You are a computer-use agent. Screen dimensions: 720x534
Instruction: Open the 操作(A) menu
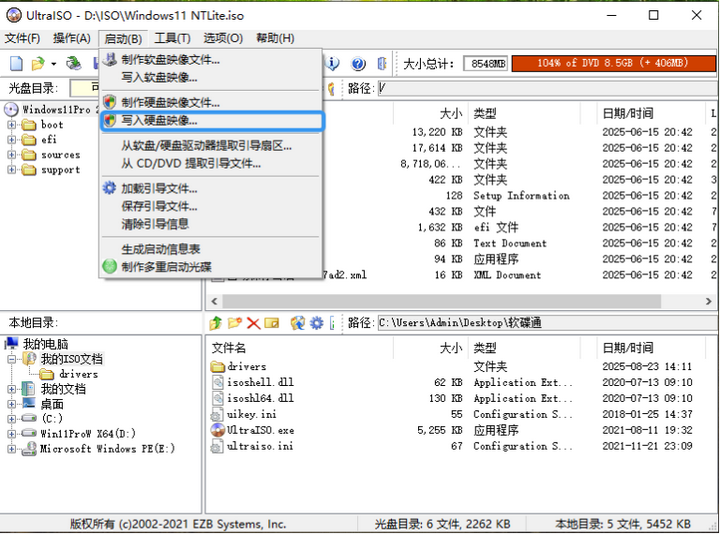(72, 38)
